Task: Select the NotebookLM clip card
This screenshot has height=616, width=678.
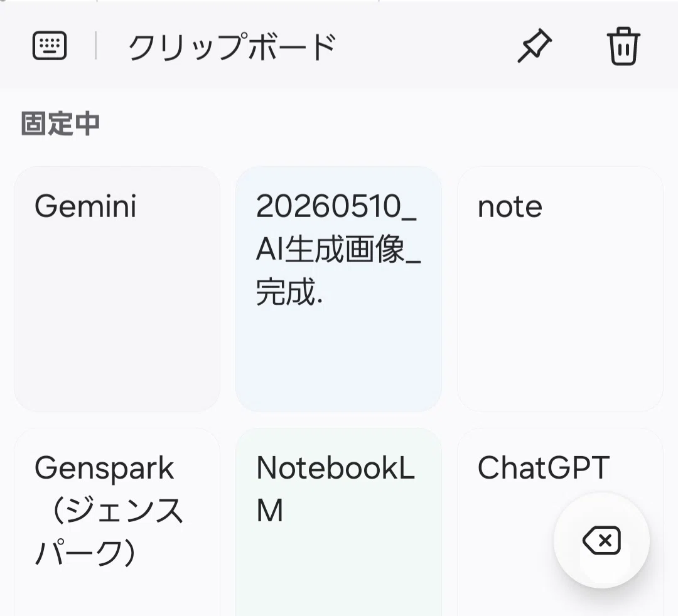Action: tap(338, 522)
